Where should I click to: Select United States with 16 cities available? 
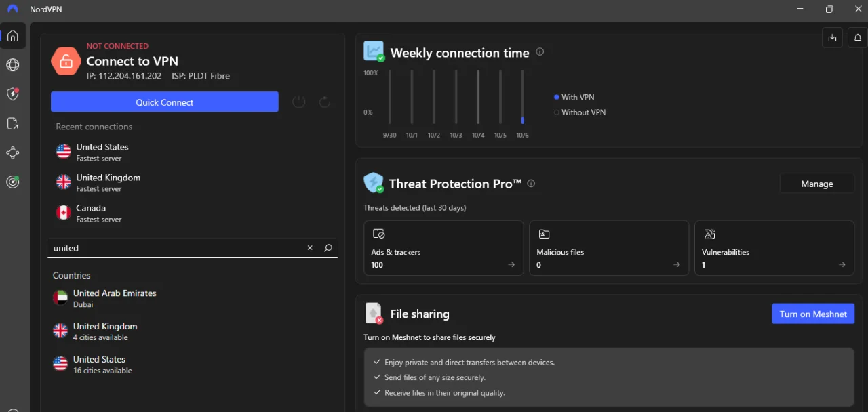pyautogui.click(x=193, y=365)
